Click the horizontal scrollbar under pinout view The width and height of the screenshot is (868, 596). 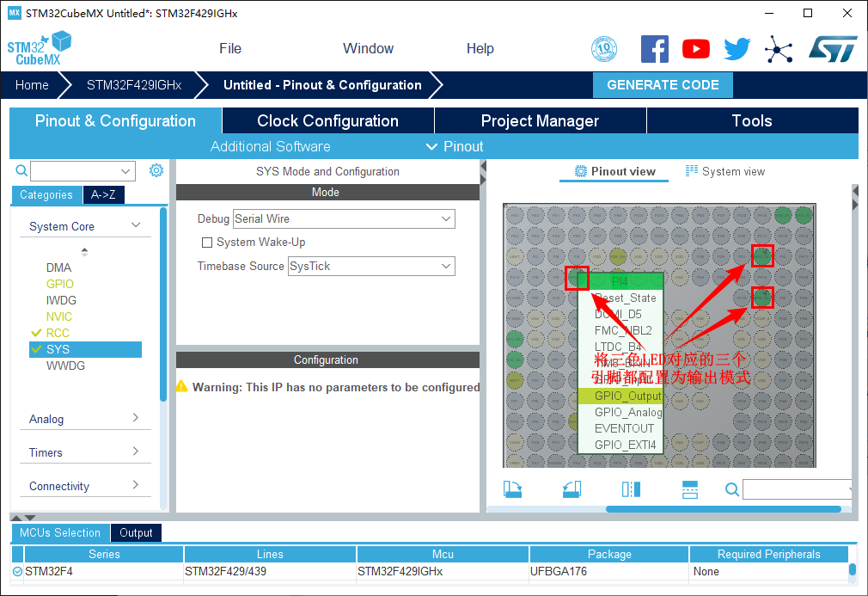pyautogui.click(x=722, y=509)
